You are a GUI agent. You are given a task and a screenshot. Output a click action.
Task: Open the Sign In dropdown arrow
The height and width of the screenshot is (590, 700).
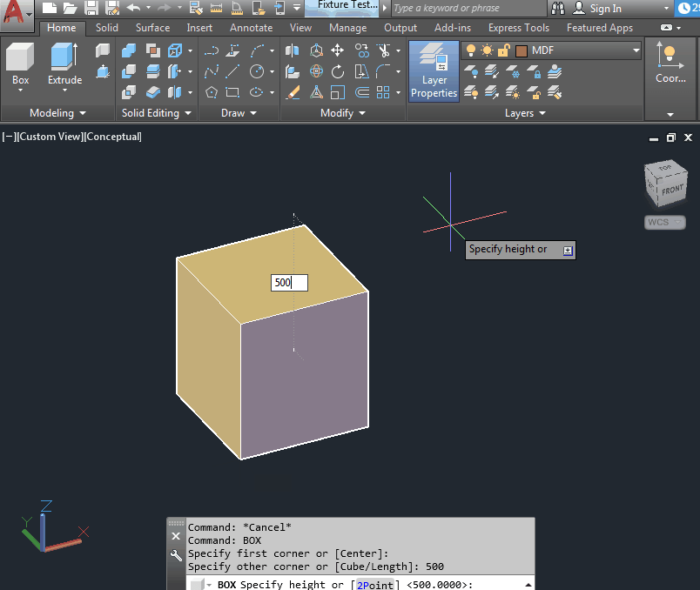(x=666, y=9)
